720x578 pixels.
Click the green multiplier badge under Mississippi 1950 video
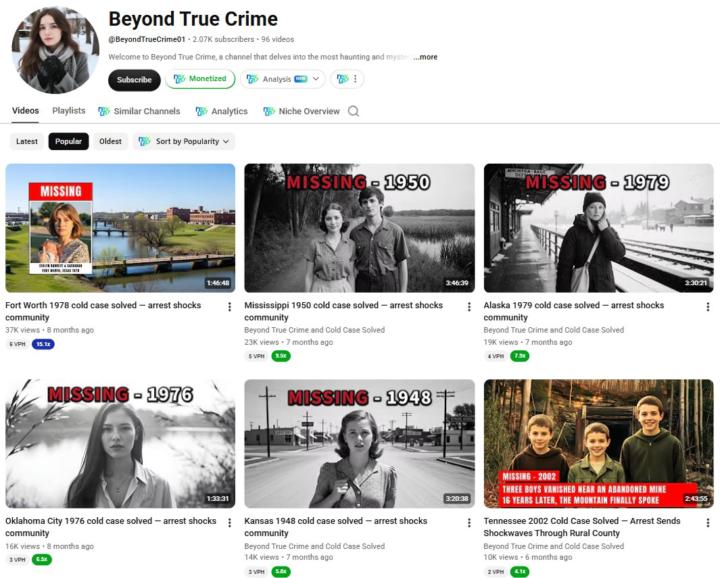pos(281,356)
